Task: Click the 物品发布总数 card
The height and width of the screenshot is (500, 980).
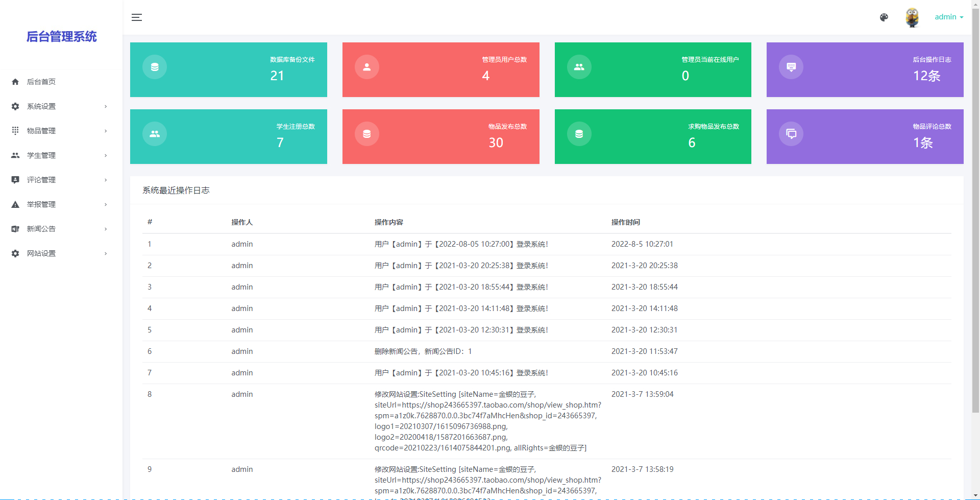Action: coord(440,136)
